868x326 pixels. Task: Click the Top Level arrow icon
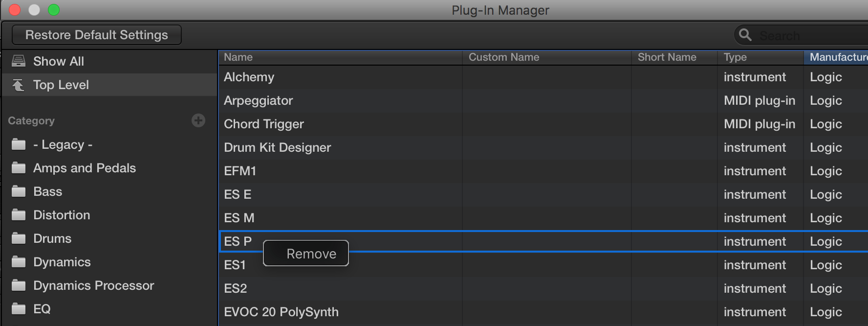click(19, 85)
